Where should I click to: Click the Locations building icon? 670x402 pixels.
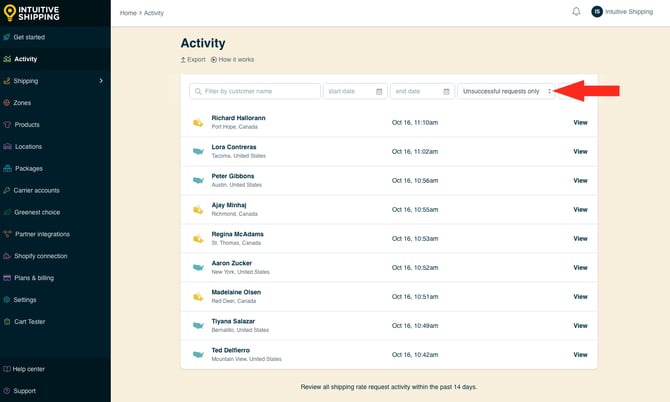(x=7, y=147)
